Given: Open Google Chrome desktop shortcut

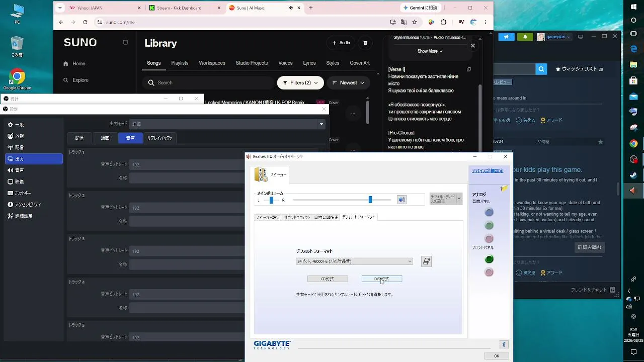Looking at the screenshot, I should tap(17, 79).
